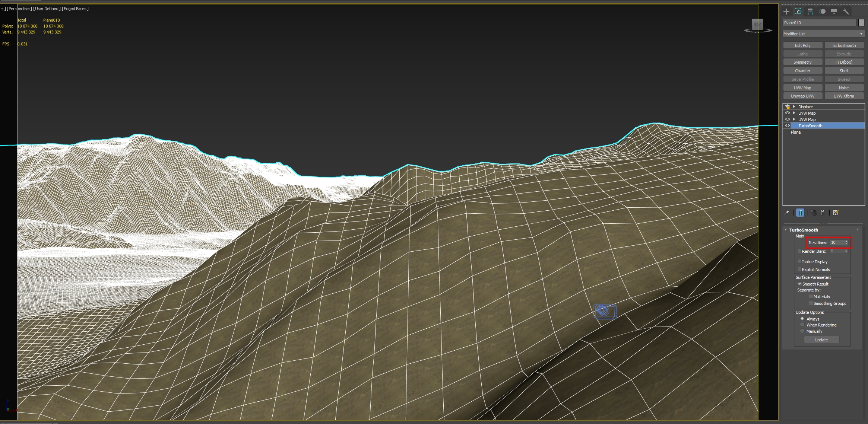Select the Plane base object in stack
The height and width of the screenshot is (424, 868).
824,132
